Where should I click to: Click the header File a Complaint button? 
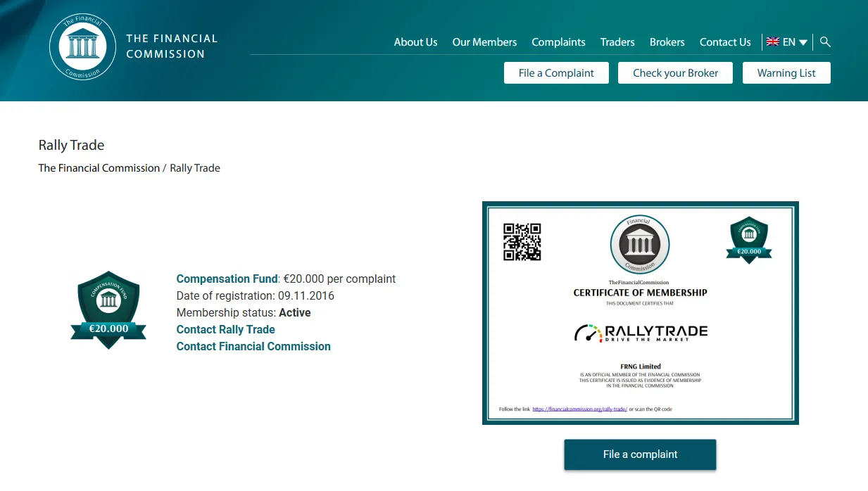[x=556, y=73]
